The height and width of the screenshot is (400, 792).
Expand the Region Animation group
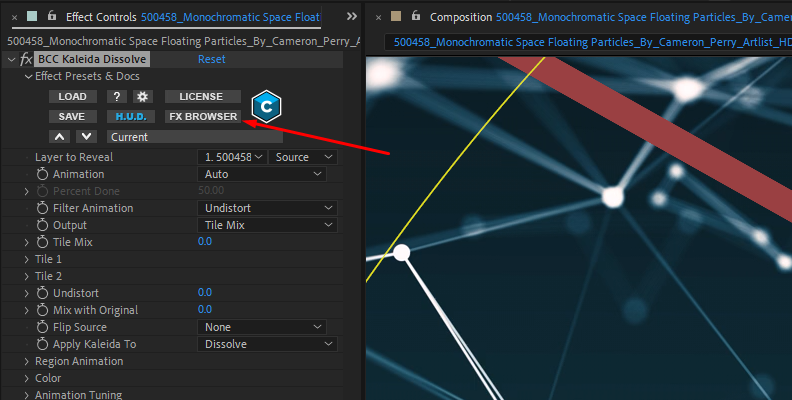(x=27, y=361)
